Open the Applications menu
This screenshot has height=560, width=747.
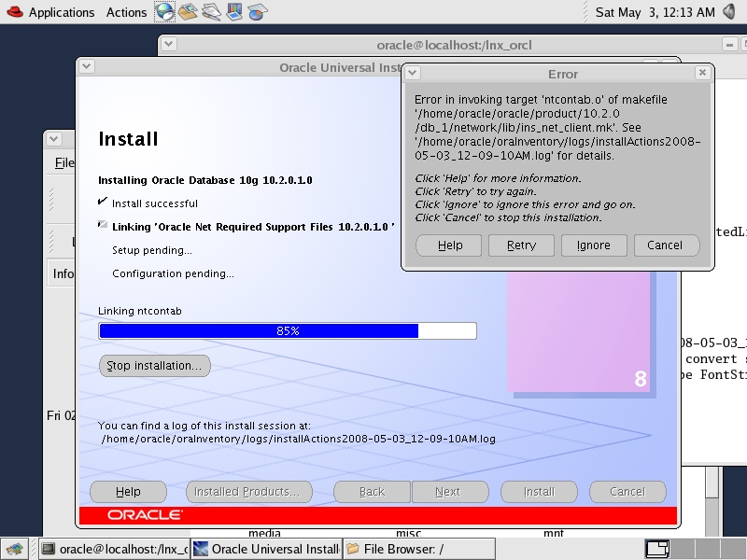coord(61,12)
